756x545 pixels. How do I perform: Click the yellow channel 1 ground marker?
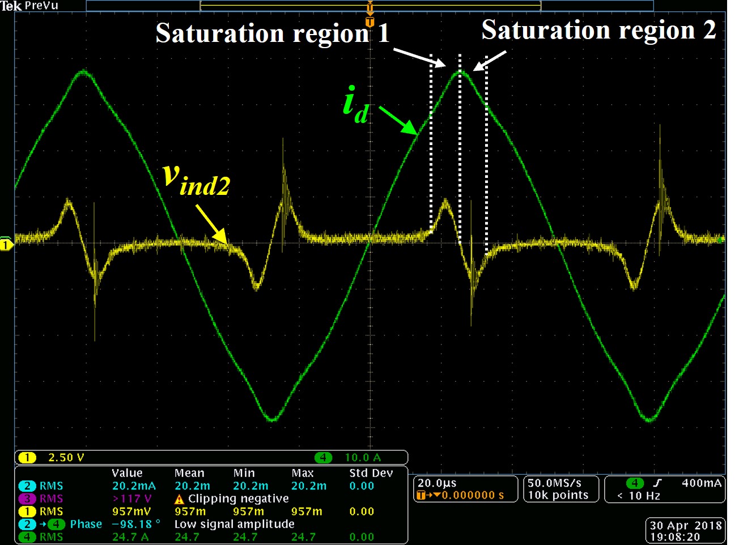tap(6, 245)
